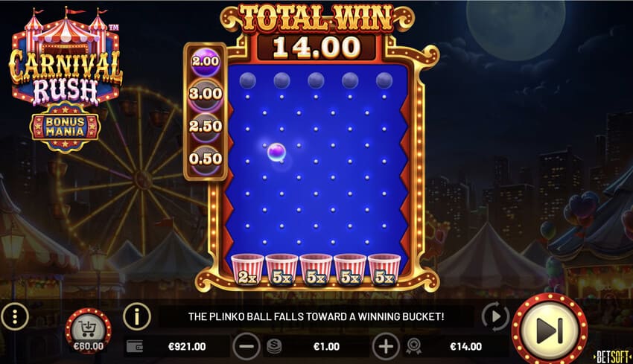Click the win ribbon award icon
Image resolution: width=633 pixels, height=364 pixels.
tap(414, 346)
